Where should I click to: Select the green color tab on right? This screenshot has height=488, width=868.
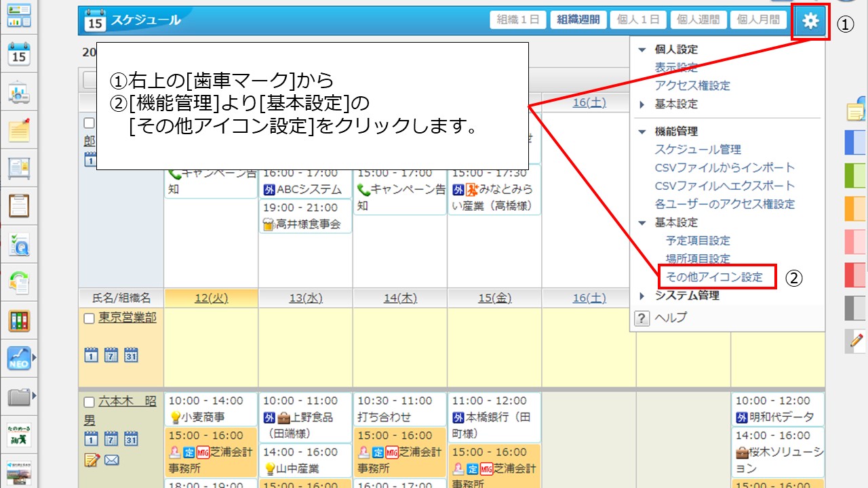(854, 176)
